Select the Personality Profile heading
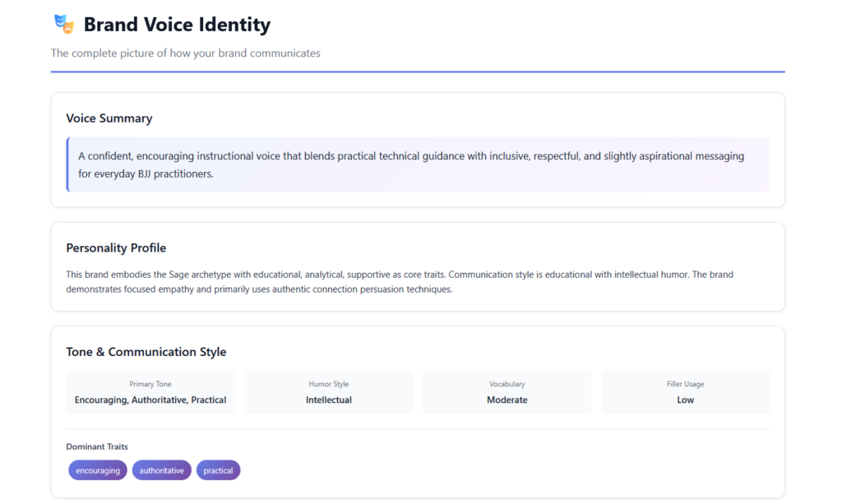 [116, 247]
